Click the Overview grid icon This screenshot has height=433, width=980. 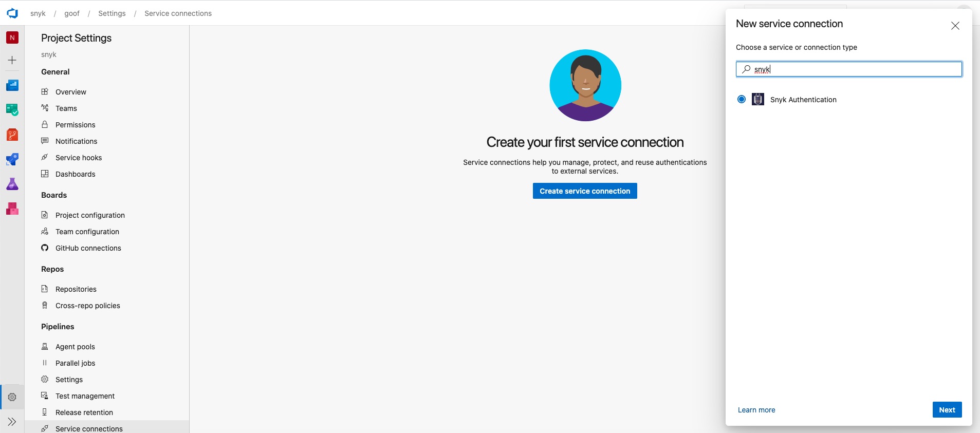pyautogui.click(x=45, y=91)
